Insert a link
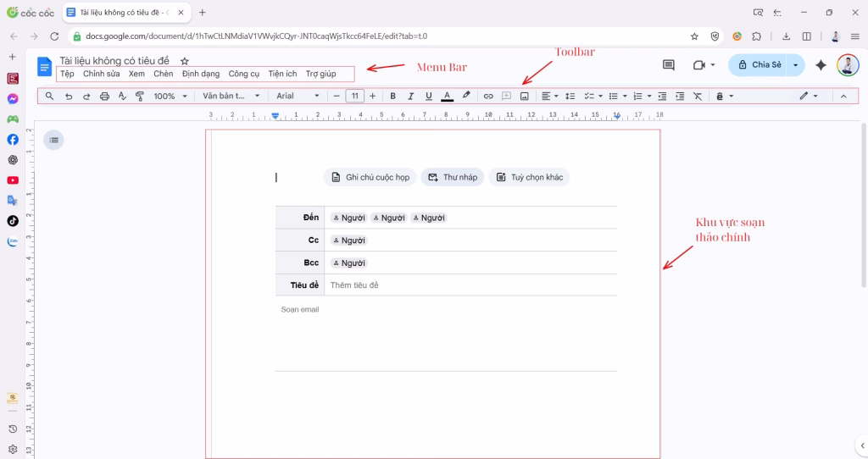This screenshot has height=459, width=868. [x=487, y=97]
